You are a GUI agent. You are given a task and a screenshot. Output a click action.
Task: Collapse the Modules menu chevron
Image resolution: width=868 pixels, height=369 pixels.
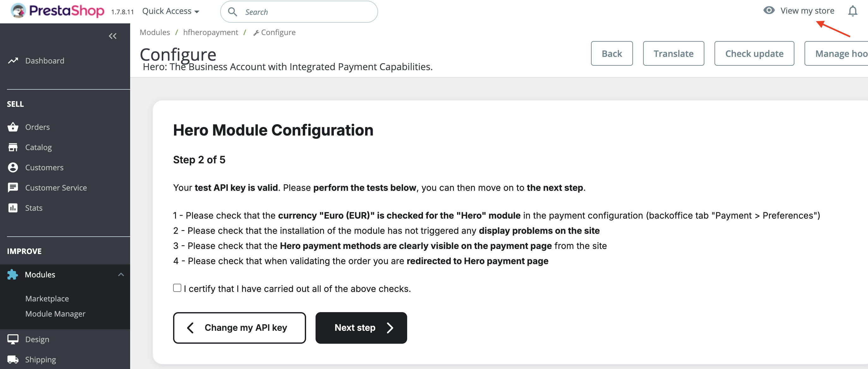(x=121, y=275)
